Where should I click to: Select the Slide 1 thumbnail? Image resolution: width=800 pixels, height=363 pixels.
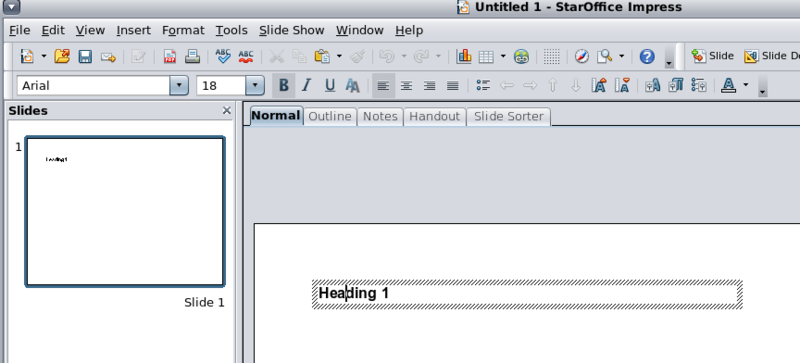point(124,211)
